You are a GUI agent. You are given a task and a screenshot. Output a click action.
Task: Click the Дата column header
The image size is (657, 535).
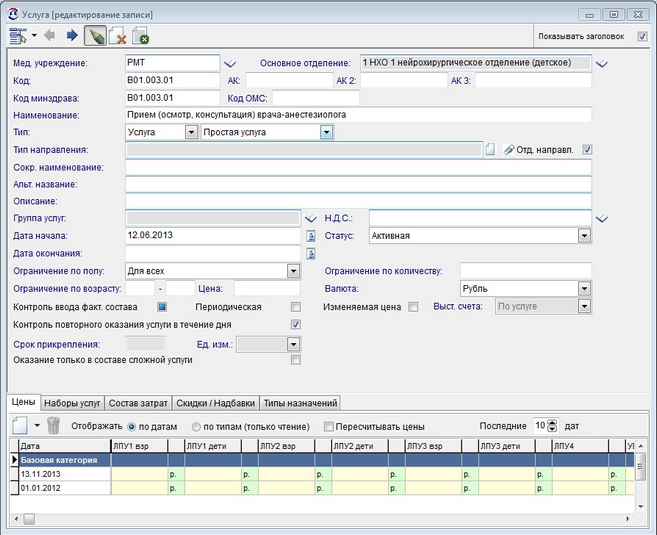click(65, 446)
